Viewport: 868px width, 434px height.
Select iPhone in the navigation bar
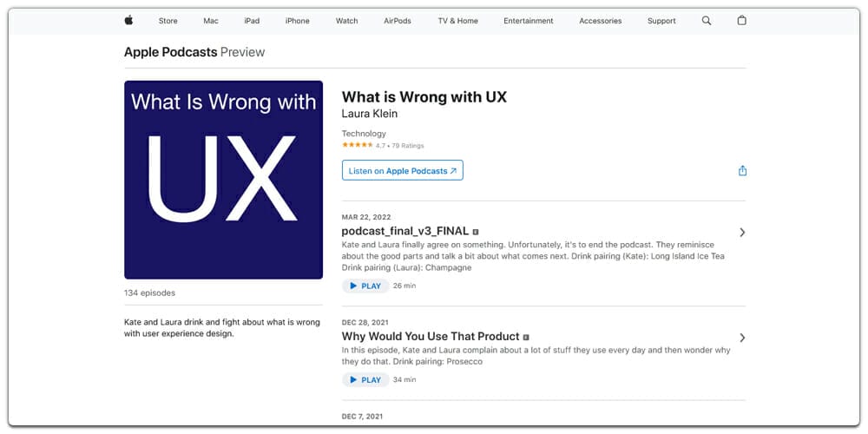(297, 21)
